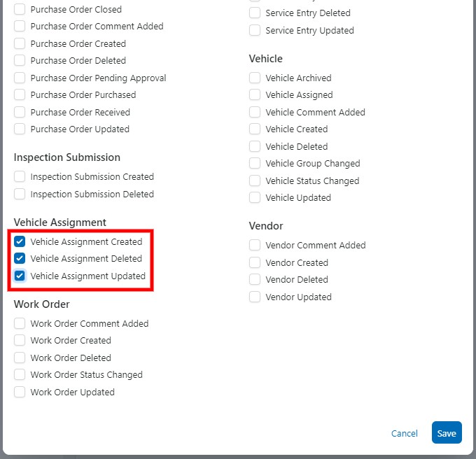Select Vehicle Created checkbox
Image resolution: width=476 pixels, height=459 pixels.
tap(255, 129)
